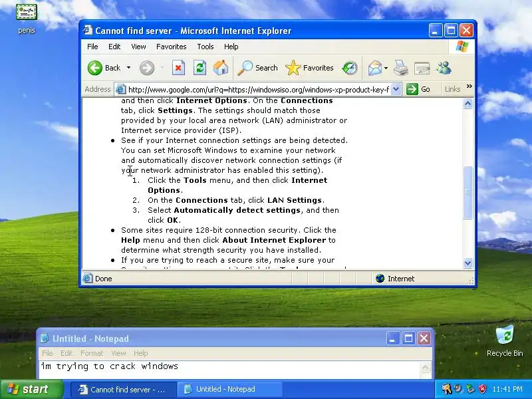Click the Back arrow in Internet Explorer
This screenshot has width=532, height=399.
pos(95,68)
